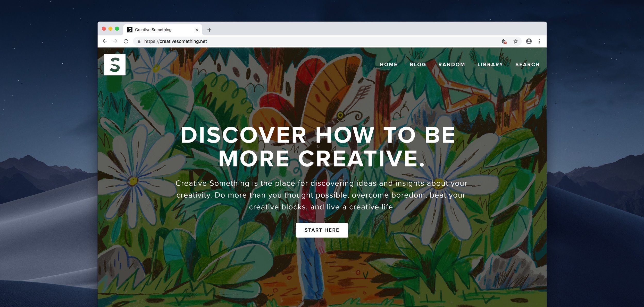Reload the Creative Something page
Viewport: 644px width, 307px height.
[126, 41]
